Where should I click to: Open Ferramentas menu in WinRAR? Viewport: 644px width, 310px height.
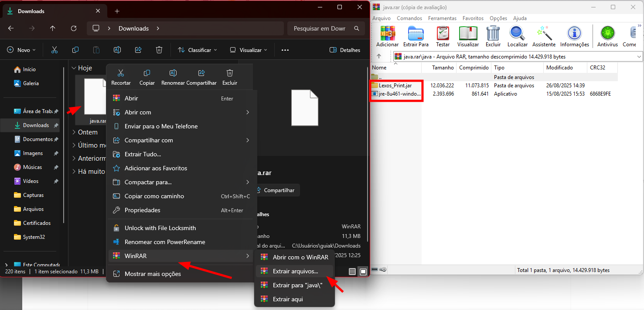pos(442,18)
